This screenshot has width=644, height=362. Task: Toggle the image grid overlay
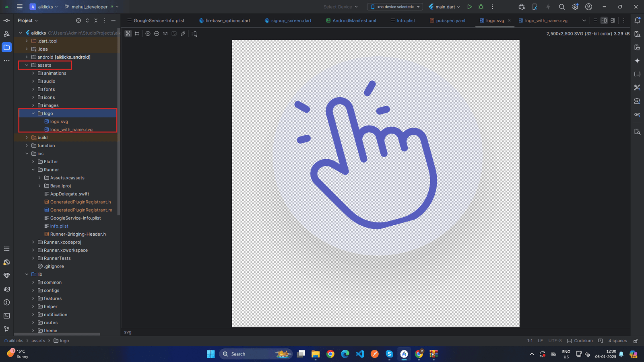click(x=137, y=34)
